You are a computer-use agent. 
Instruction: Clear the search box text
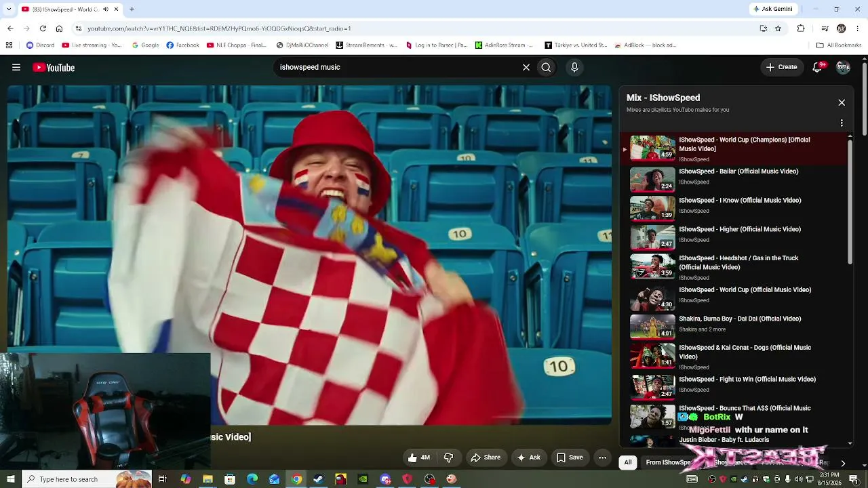tap(526, 67)
